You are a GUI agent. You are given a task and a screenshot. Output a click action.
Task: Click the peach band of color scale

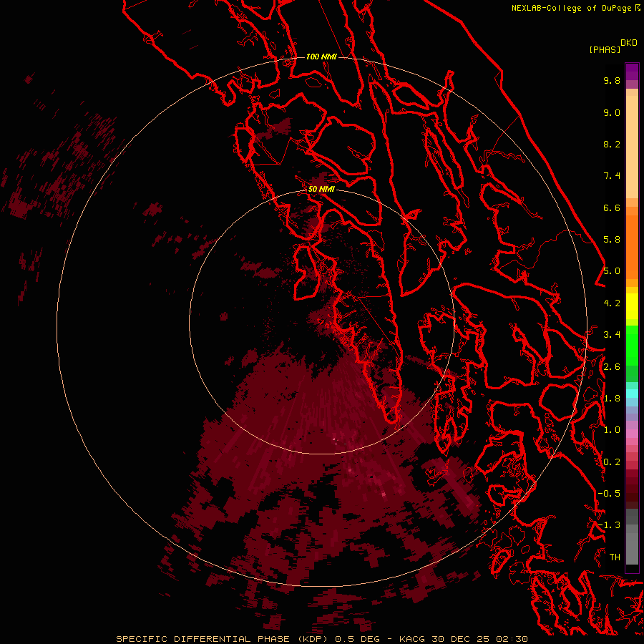(632, 144)
